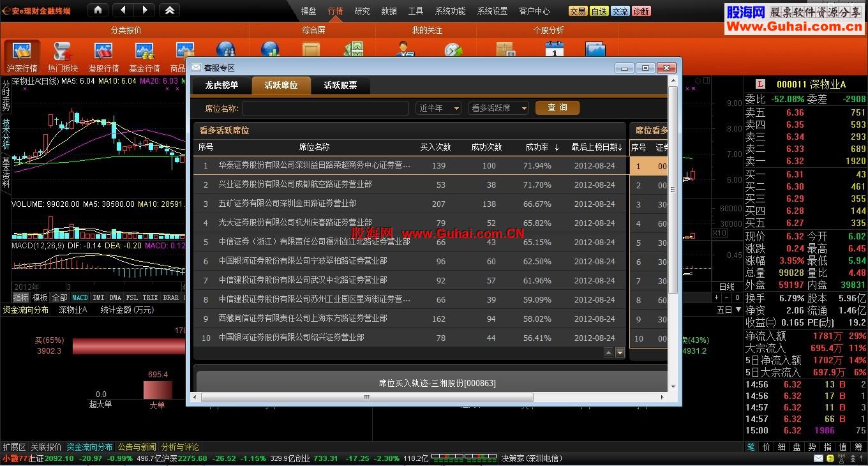Image resolution: width=868 pixels, height=466 pixels.
Task: Open 数据 menu
Action: pyautogui.click(x=389, y=11)
